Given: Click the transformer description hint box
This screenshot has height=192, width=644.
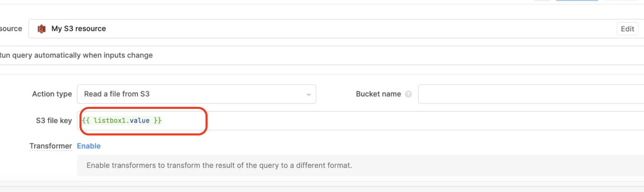Looking at the screenshot, I should (360, 165).
